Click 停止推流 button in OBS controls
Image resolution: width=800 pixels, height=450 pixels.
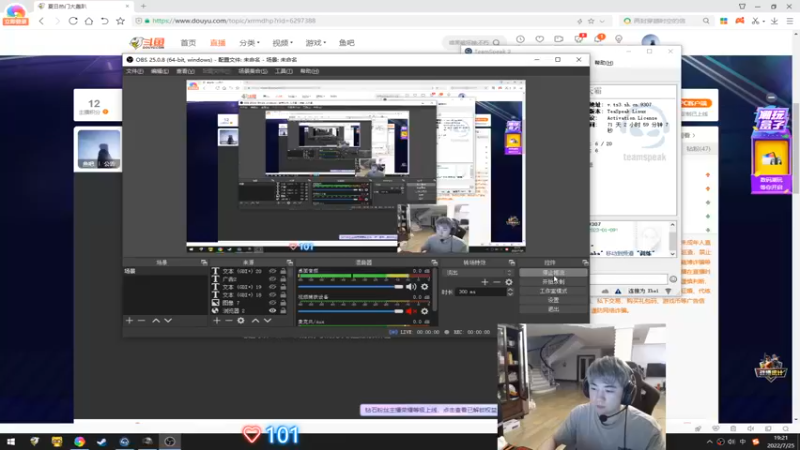point(553,273)
